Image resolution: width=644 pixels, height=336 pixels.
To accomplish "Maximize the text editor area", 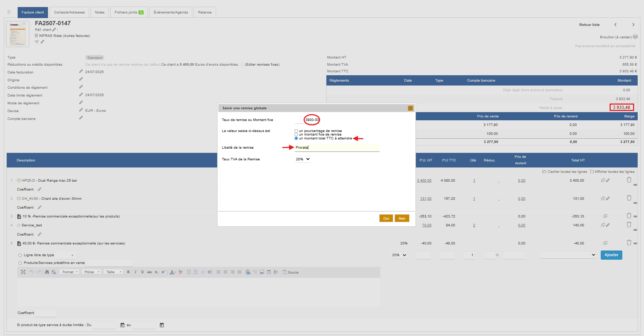I will 23,272.
